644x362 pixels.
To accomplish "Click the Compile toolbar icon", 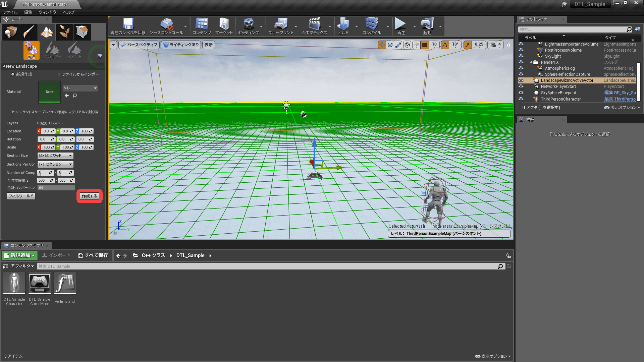I will tap(372, 26).
